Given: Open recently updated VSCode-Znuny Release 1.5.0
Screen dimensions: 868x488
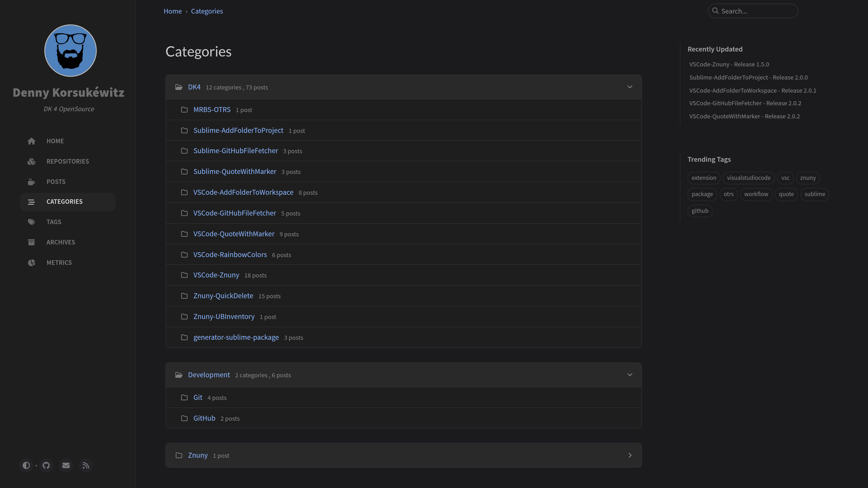Looking at the screenshot, I should coord(729,64).
